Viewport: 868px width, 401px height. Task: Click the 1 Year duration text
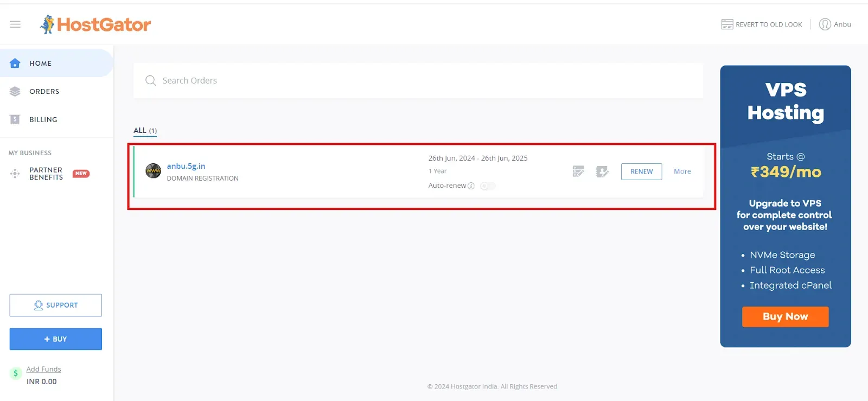437,171
